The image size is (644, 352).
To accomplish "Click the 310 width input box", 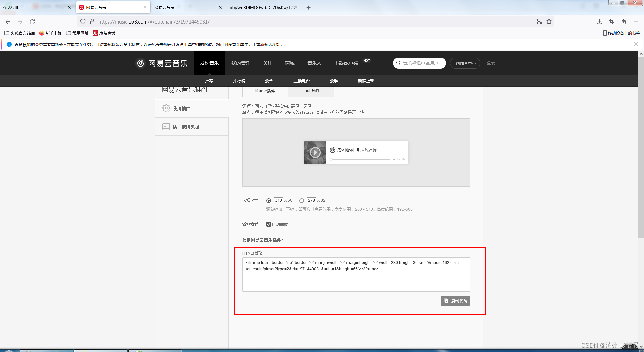I will pos(278,200).
